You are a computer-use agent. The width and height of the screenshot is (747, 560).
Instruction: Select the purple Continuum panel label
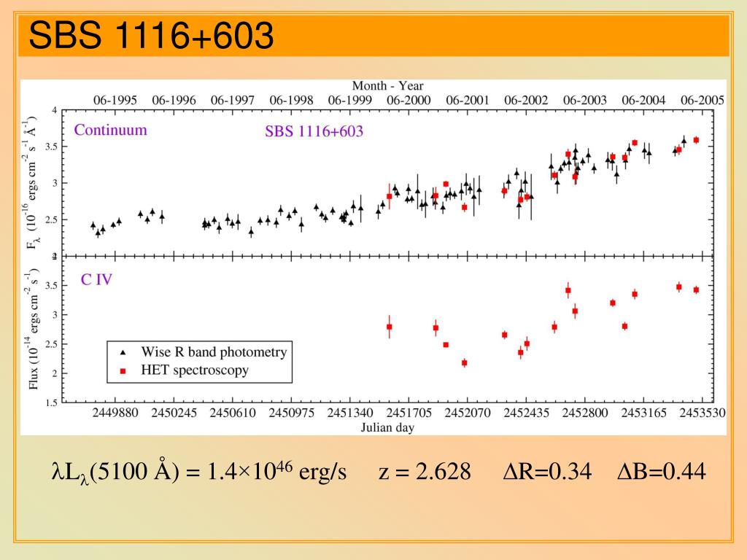tap(111, 130)
